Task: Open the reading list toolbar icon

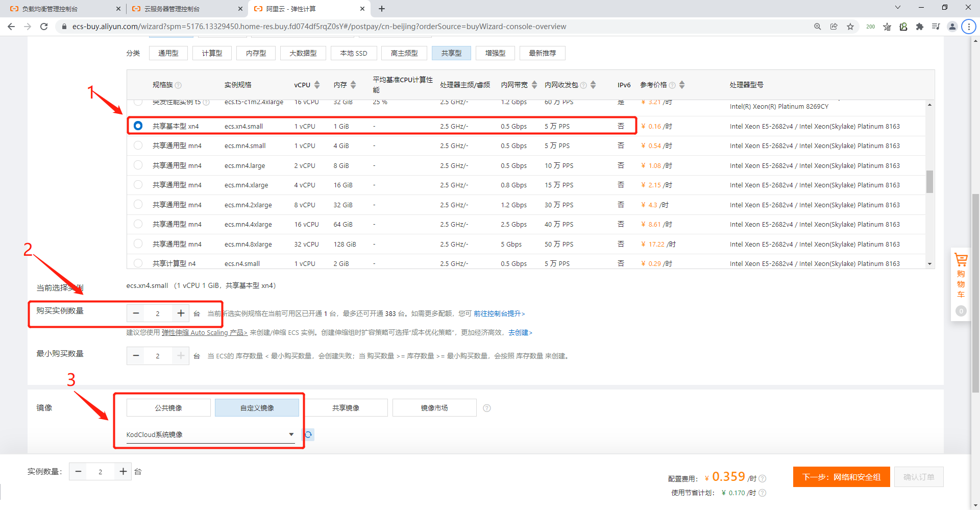Action: (936, 27)
